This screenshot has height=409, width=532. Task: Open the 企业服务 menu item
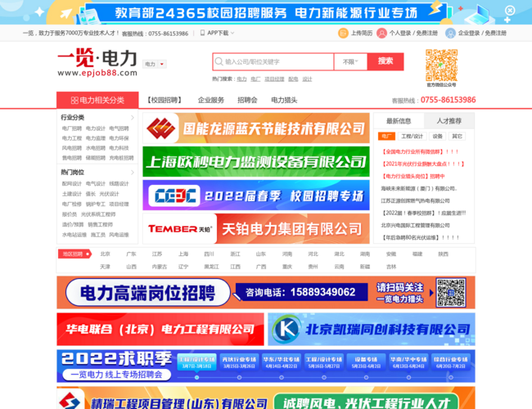coord(211,100)
